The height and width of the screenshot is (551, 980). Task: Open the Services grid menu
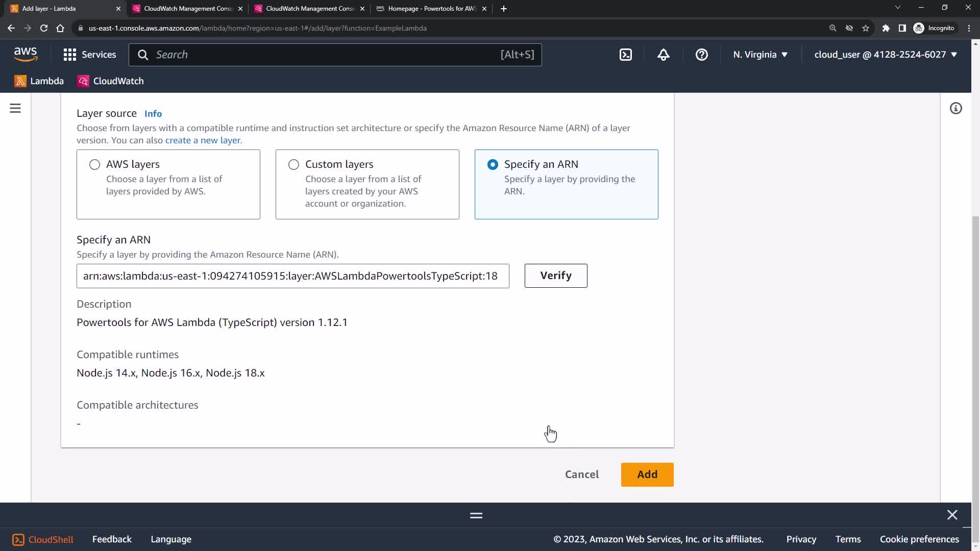(x=90, y=55)
